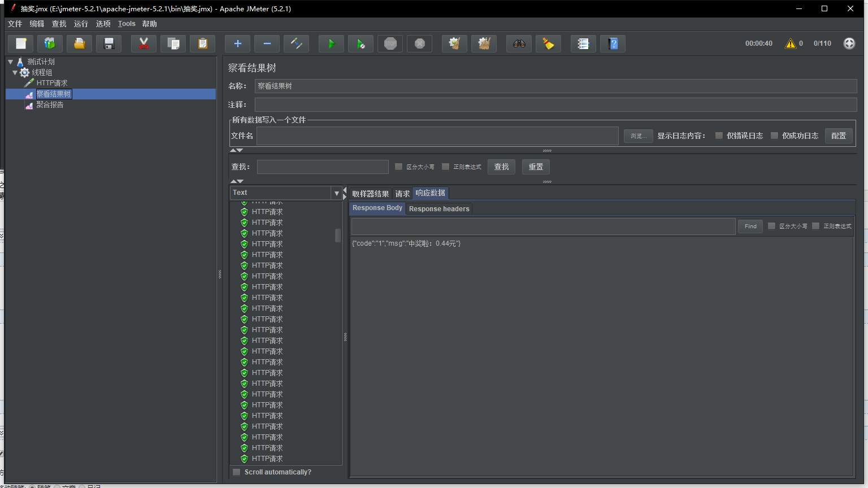The width and height of the screenshot is (868, 488).
Task: Collapse the 线程组 tree node
Action: 15,72
